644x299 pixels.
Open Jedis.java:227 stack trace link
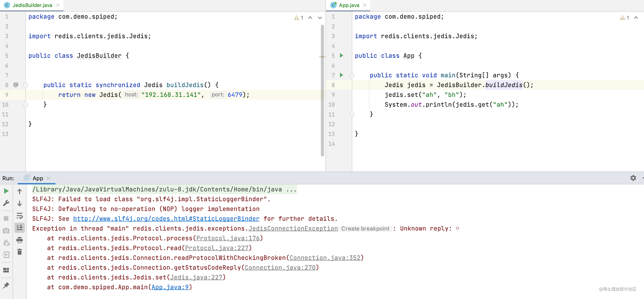coord(196,277)
